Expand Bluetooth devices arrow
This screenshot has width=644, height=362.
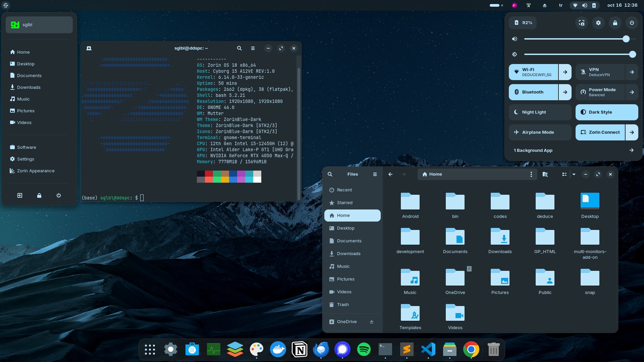565,92
